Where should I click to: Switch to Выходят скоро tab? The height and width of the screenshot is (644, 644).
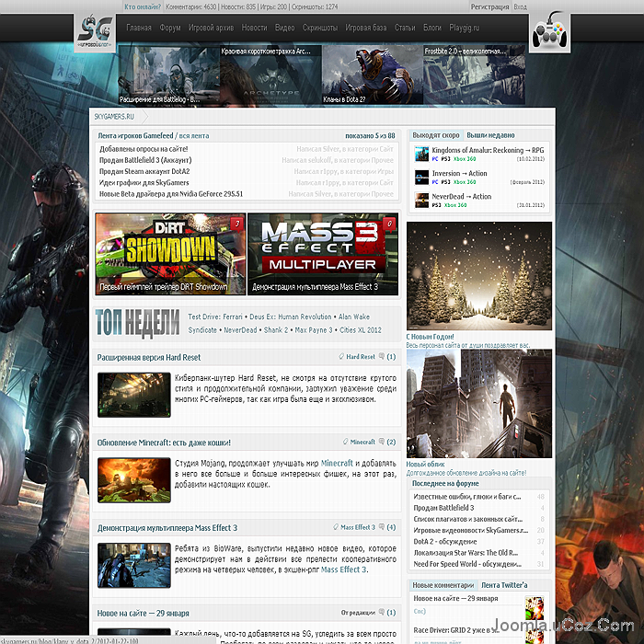pos(436,135)
